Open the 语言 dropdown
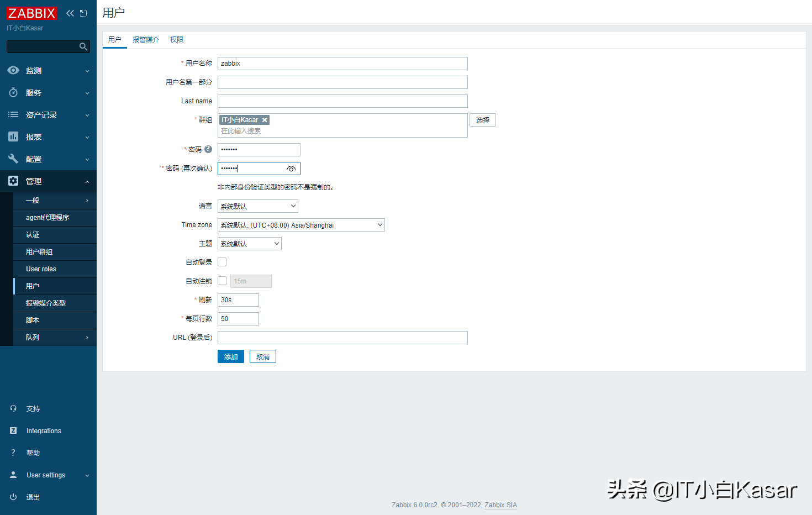 tap(258, 206)
